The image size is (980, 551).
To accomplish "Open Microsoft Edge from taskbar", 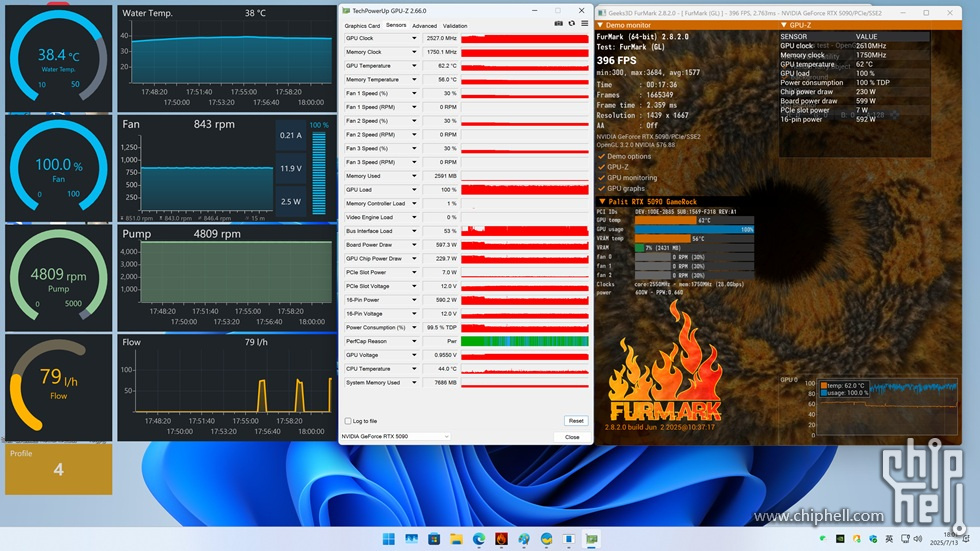I will click(x=479, y=539).
